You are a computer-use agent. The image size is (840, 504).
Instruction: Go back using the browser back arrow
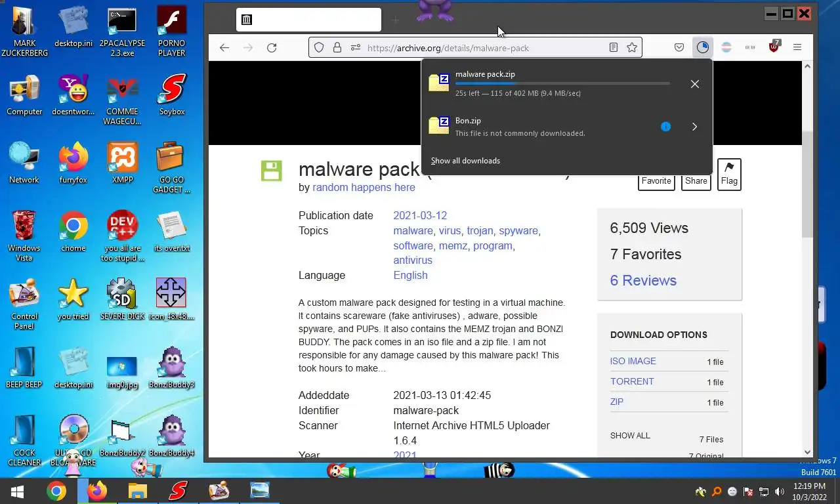[x=224, y=47]
